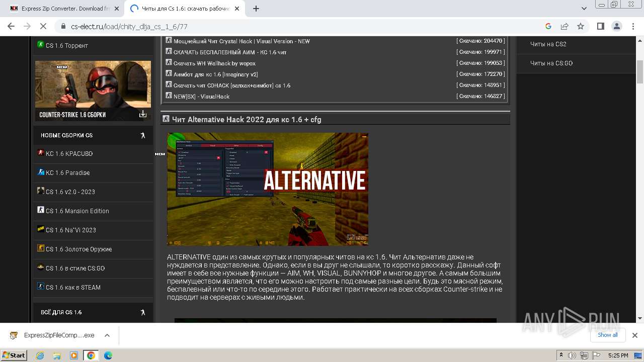644x362 pixels.
Task: Click icon beside КС 1.6 Paradise
Action: tap(41, 171)
